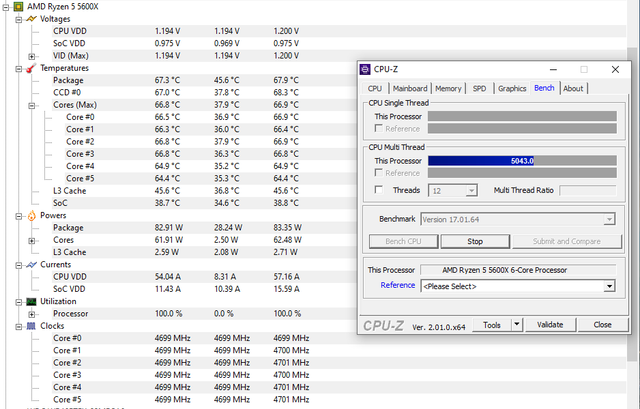This screenshot has width=640, height=409.
Task: Click the Single Thread This Processor bar
Action: [522, 116]
